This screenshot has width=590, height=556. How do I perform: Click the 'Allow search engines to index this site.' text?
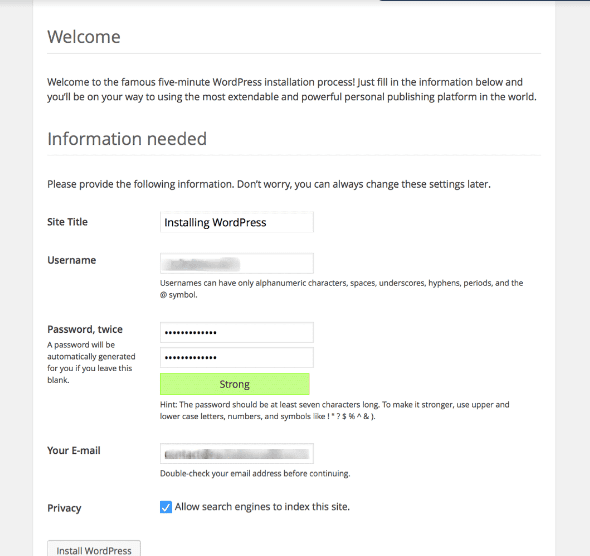262,507
